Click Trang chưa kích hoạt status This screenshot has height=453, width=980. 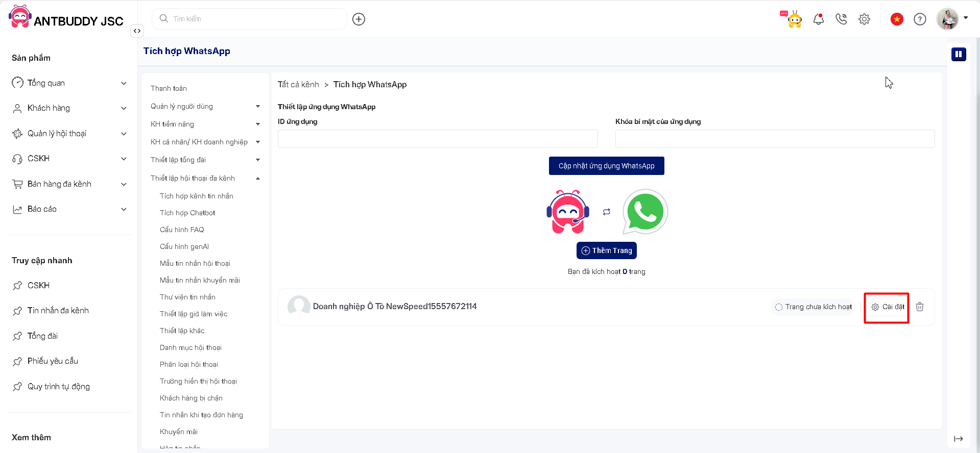coord(814,307)
